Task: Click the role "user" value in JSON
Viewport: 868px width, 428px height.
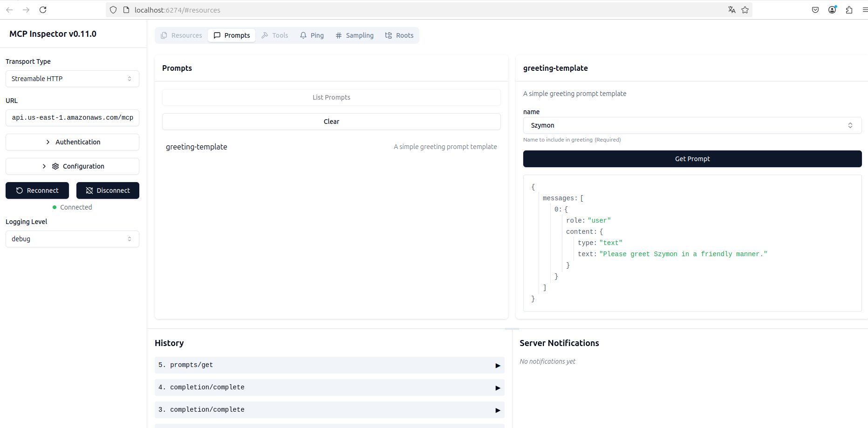Action: coord(599,221)
